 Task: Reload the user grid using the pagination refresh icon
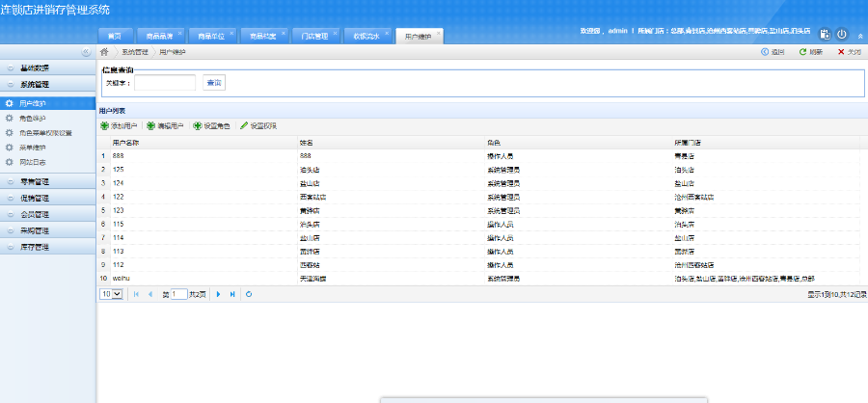coord(249,293)
